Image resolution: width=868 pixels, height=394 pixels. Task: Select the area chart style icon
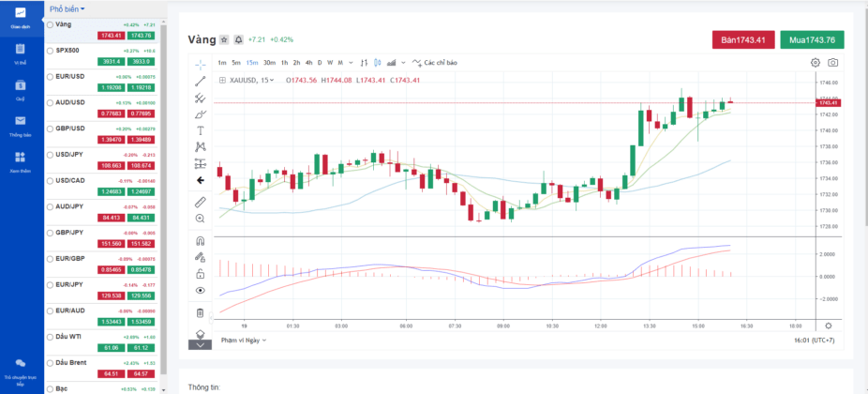point(392,63)
